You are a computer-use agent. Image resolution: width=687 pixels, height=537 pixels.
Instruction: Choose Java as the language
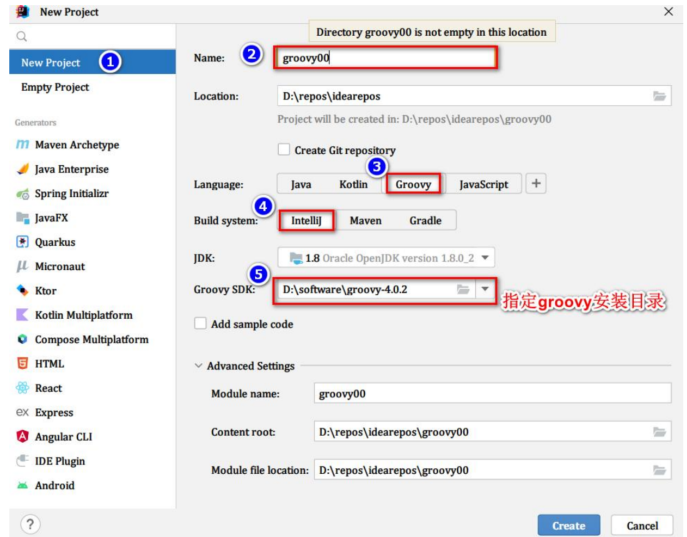(x=301, y=184)
